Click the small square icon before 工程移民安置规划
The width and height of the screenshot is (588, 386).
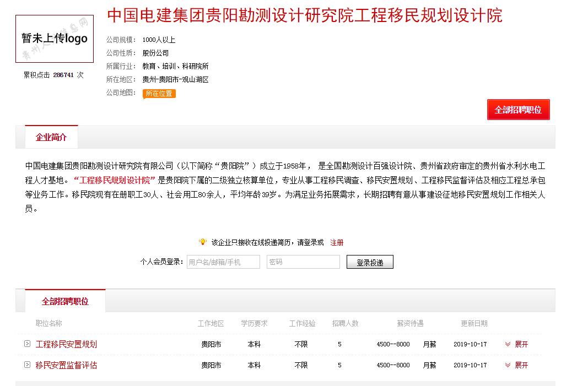coord(28,344)
